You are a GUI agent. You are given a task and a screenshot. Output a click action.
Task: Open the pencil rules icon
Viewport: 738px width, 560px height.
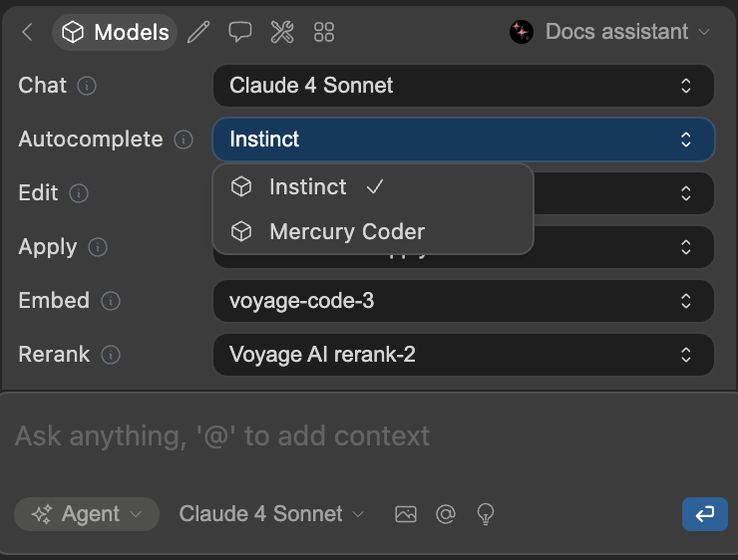click(x=198, y=32)
